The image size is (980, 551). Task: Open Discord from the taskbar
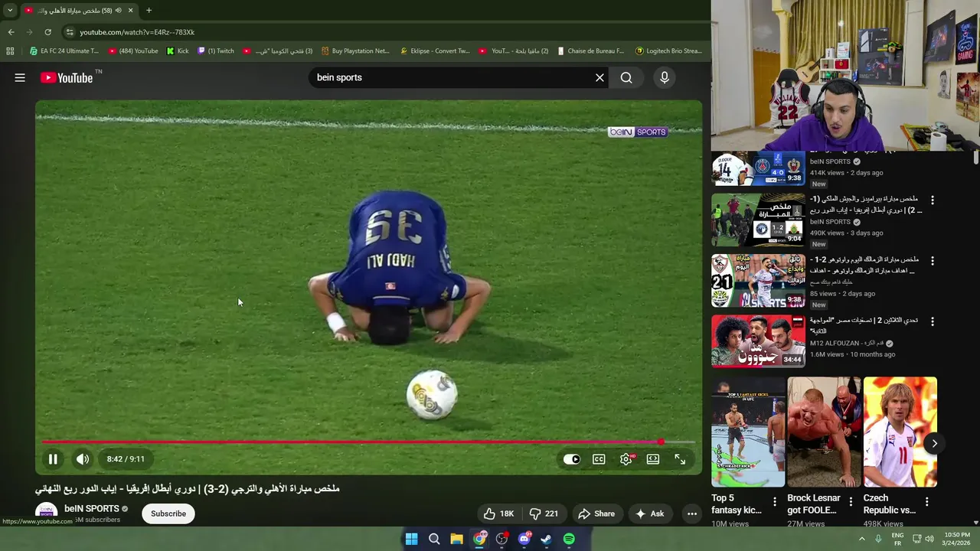(524, 539)
